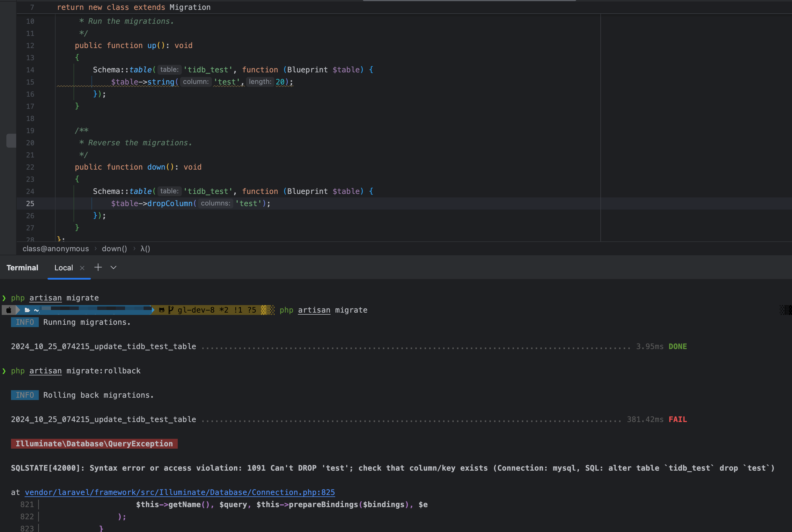Screen dimensions: 792x532
Task: Expand terminal session options chevron
Action: click(x=113, y=267)
